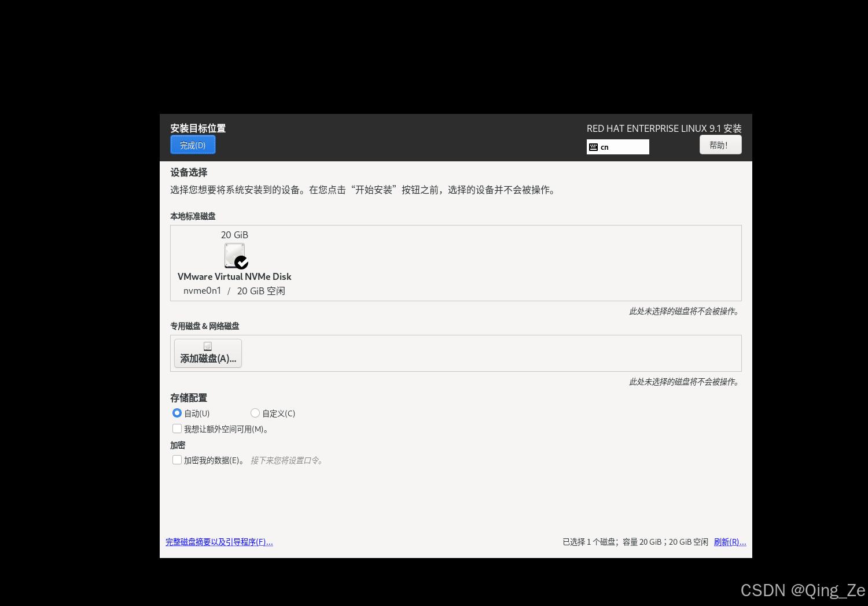Click the RED HAT ENTERPRISE LINUX 9.1 安装 title
The image size is (868, 606).
pos(664,128)
